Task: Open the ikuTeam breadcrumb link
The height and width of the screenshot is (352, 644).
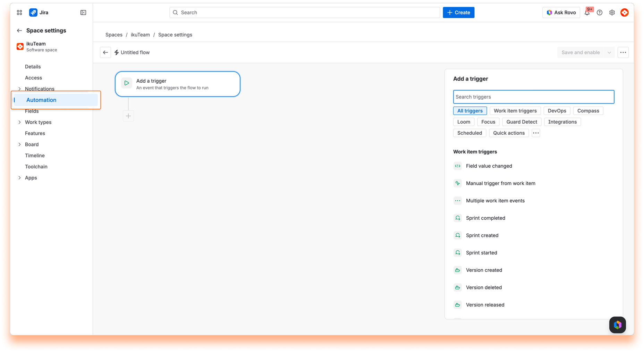Action: pyautogui.click(x=140, y=35)
